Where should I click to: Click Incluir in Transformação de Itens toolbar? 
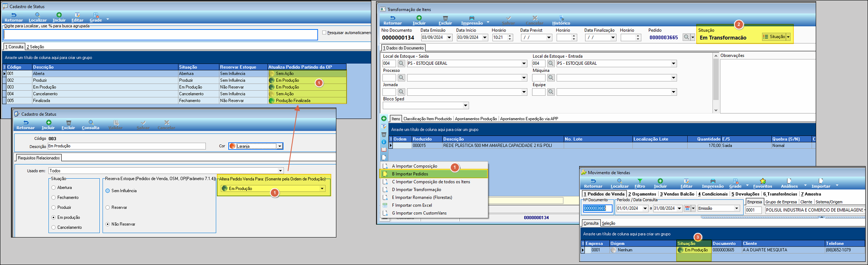click(419, 20)
